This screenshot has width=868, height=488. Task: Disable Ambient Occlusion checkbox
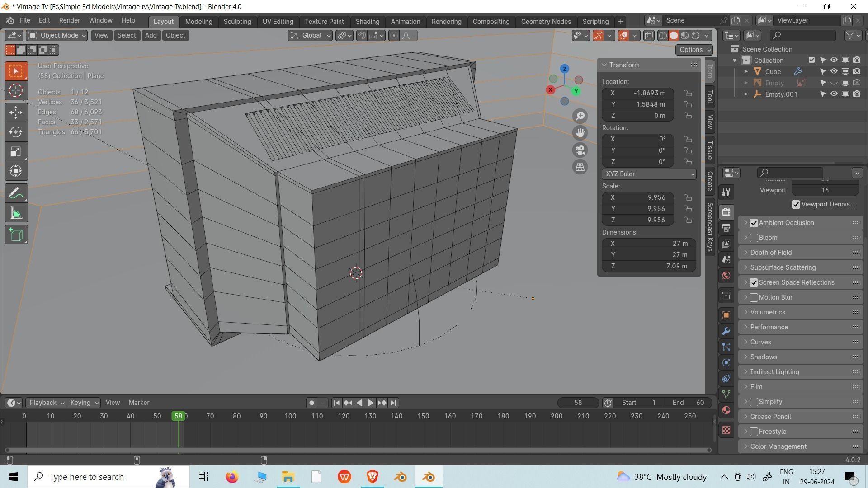click(x=754, y=223)
